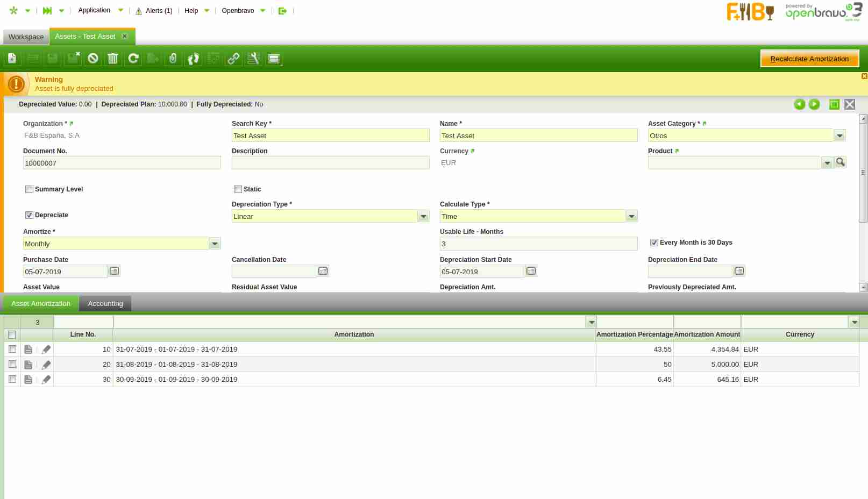Open audit trail footprints icon
The height and width of the screenshot is (499, 868).
point(194,59)
